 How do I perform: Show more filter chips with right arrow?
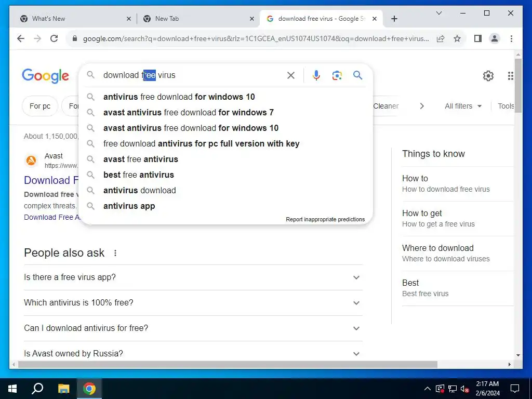pyautogui.click(x=422, y=106)
